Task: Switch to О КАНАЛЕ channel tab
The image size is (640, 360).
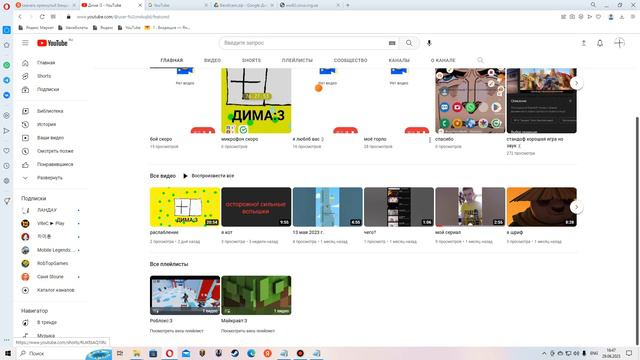Action: (x=443, y=60)
